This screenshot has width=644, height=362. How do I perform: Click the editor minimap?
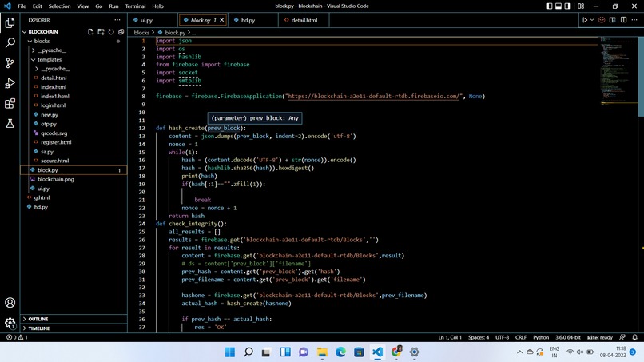coord(618,70)
